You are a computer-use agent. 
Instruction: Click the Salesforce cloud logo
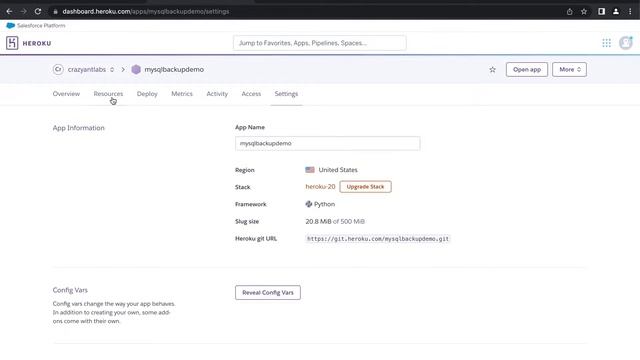tap(11, 25)
